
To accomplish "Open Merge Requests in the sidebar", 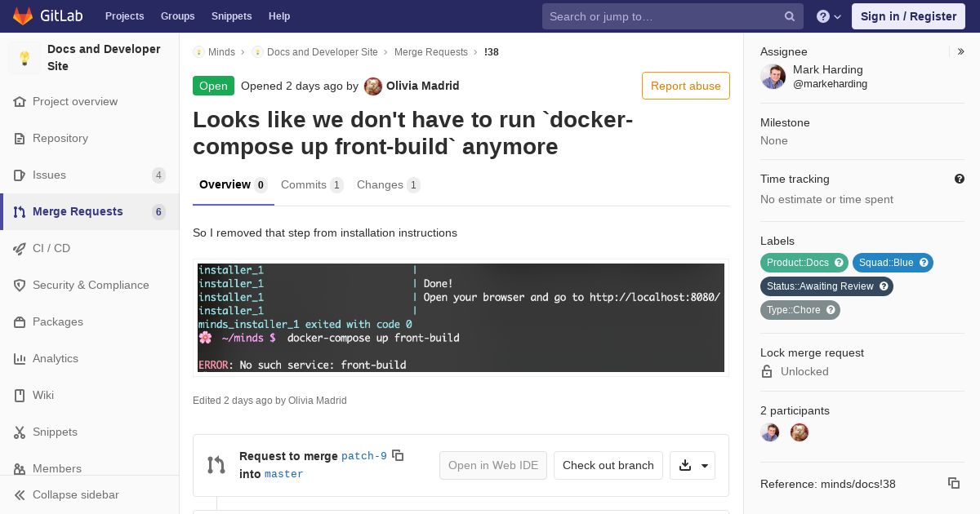I will [90, 212].
